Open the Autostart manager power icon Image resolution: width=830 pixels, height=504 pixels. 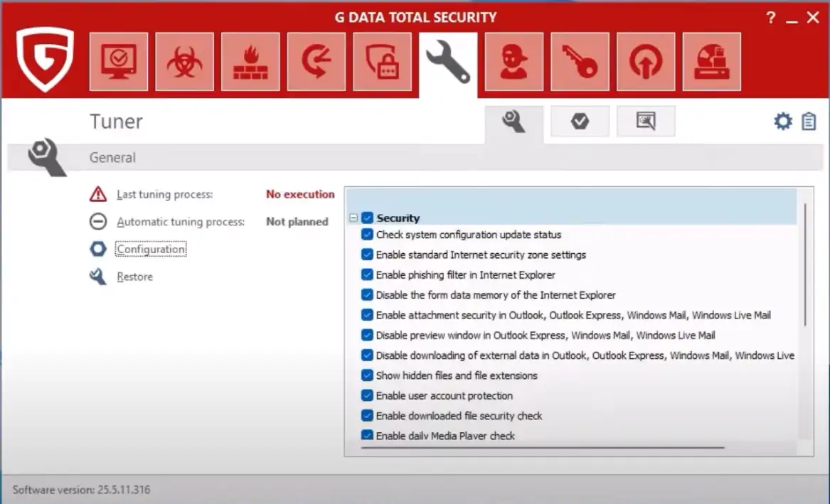(x=645, y=62)
